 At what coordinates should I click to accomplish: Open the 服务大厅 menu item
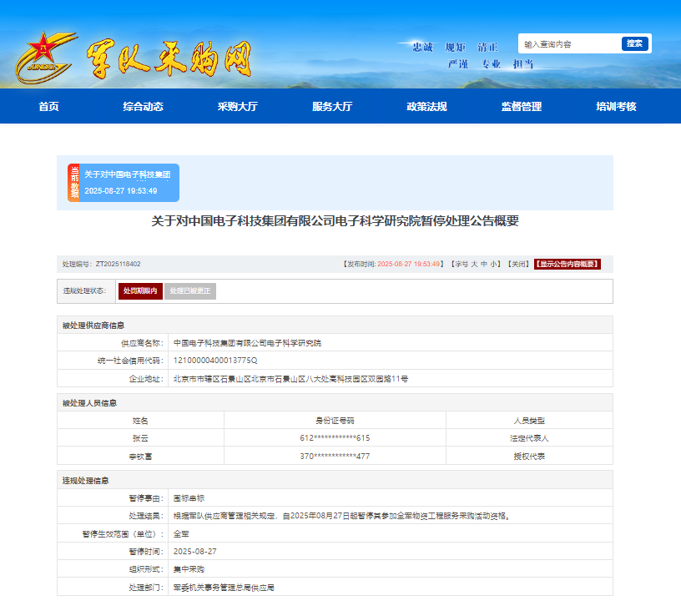332,107
